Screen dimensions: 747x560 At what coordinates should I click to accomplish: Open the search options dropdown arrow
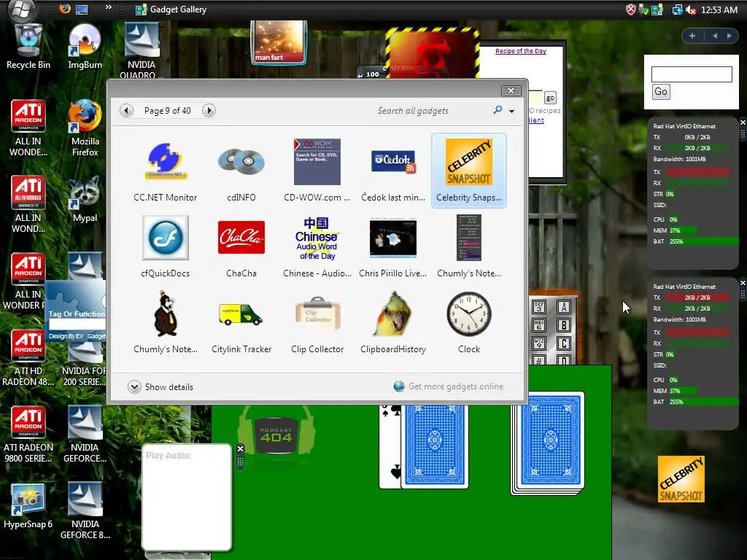pos(511,111)
